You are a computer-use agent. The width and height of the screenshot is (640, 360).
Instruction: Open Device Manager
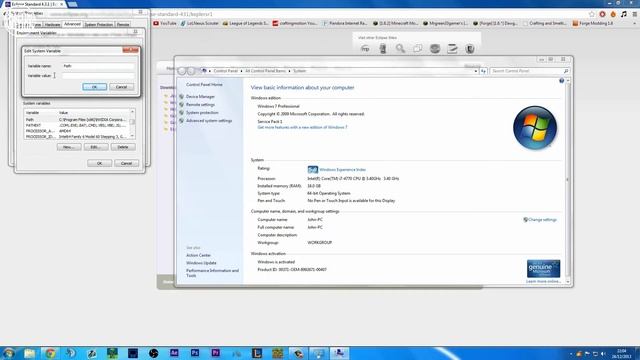[200, 97]
